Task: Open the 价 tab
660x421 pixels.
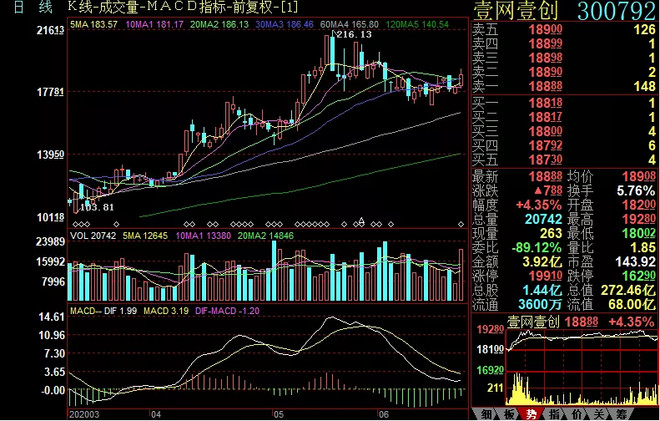Action: [578, 414]
